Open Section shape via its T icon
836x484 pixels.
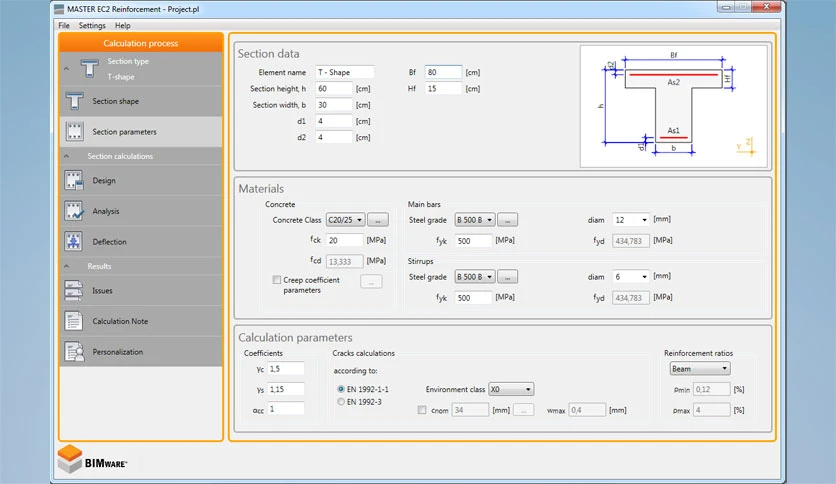click(74, 101)
